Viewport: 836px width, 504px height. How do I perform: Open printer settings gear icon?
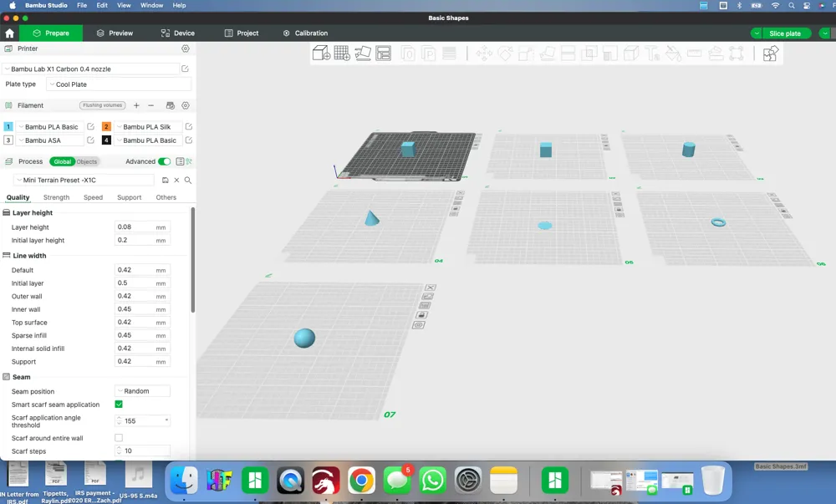[x=186, y=48]
